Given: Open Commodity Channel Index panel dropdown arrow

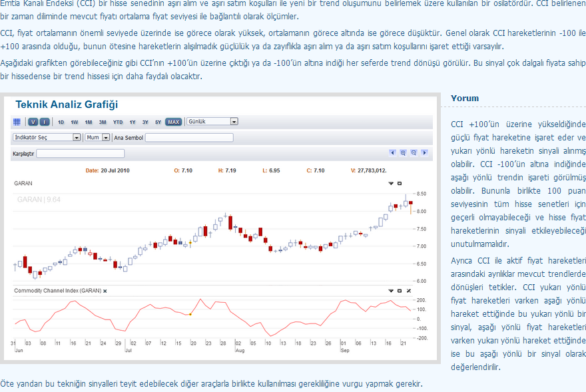Looking at the screenshot, I should (391, 291).
